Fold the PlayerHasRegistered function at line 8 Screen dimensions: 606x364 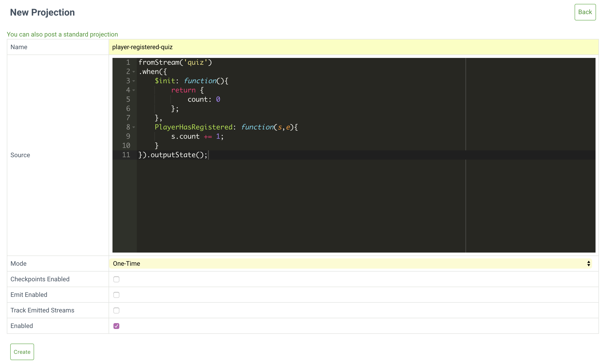click(x=134, y=127)
